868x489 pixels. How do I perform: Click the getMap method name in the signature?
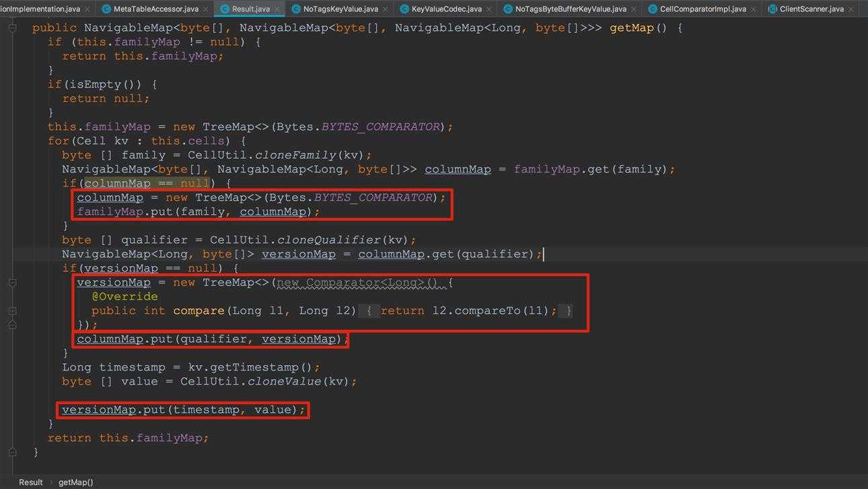point(632,28)
